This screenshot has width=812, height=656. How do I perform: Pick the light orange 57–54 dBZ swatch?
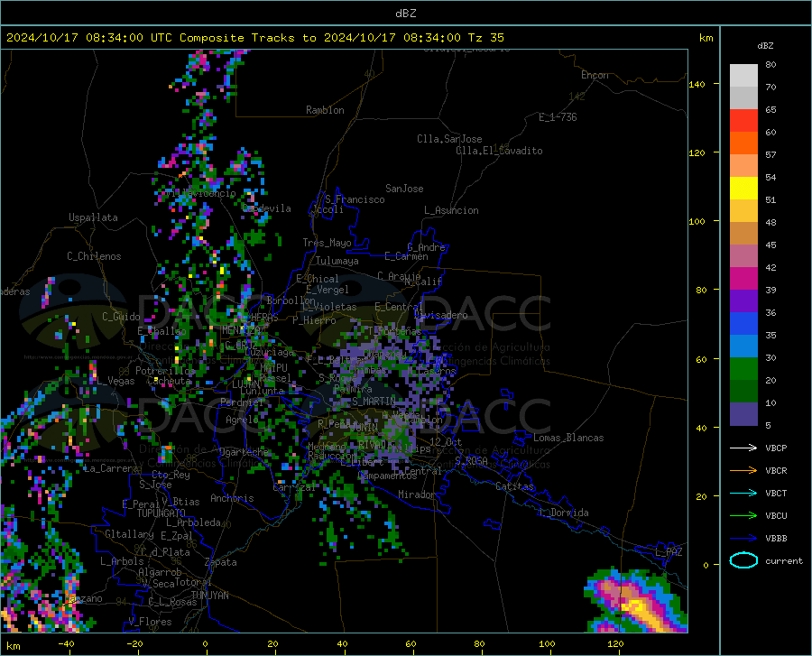tap(743, 166)
